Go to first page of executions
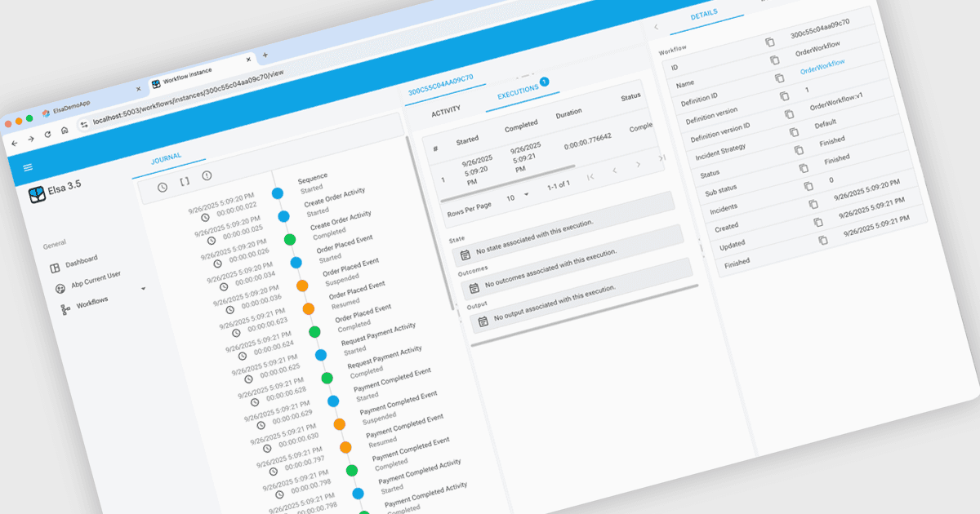This screenshot has width=980, height=514. [590, 176]
